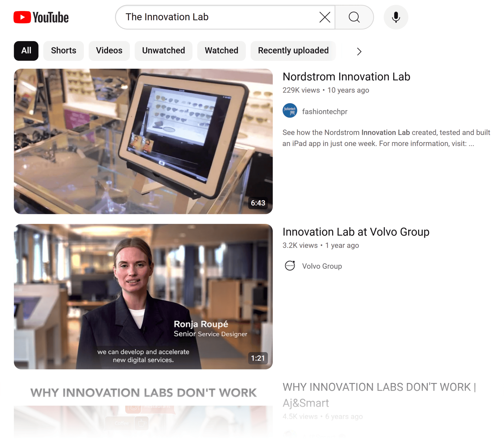Viewport: 504px width, 440px height.
Task: Toggle the Recently uploaded filter chip
Action: pos(293,51)
